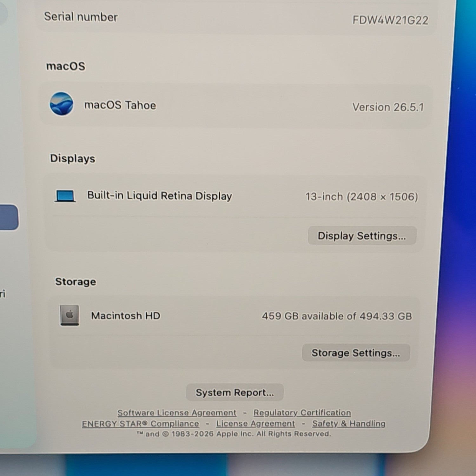Click the 'Displays' section heading

pos(73,158)
